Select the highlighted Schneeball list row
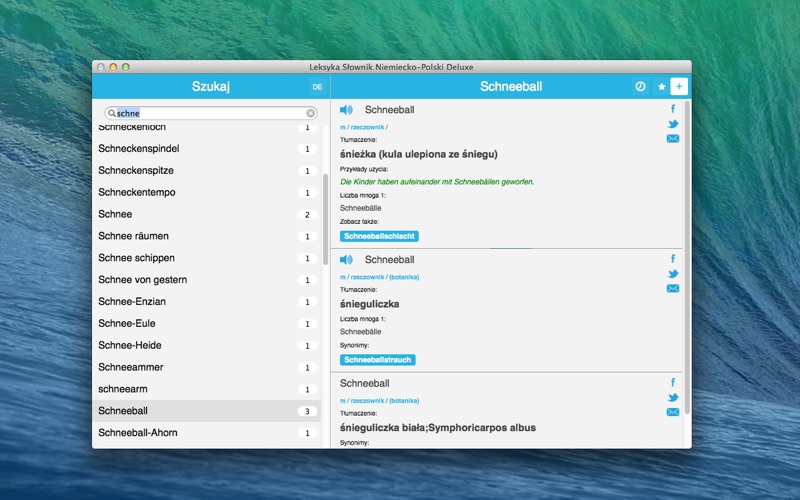 [207, 411]
